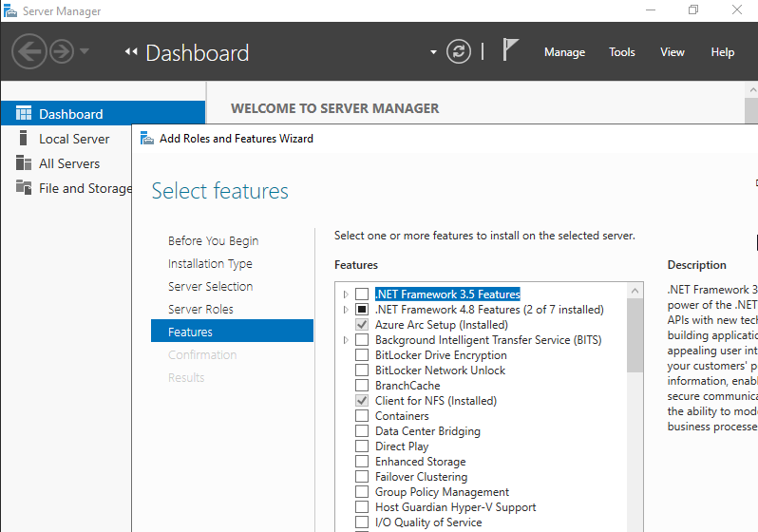Select the Client for NFS (Installed) row
Viewport: 758px width, 532px height.
tap(436, 401)
